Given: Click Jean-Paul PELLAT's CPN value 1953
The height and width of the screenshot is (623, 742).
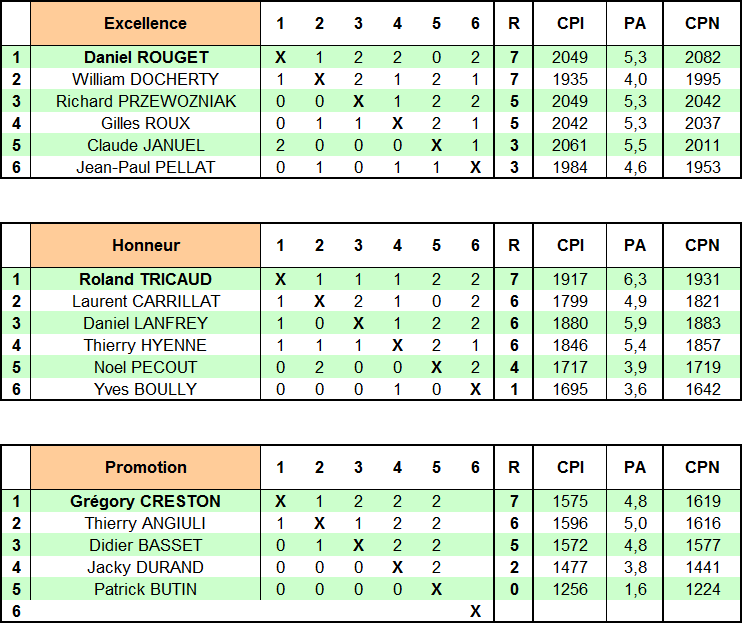Looking at the screenshot, I should pyautogui.click(x=703, y=167).
